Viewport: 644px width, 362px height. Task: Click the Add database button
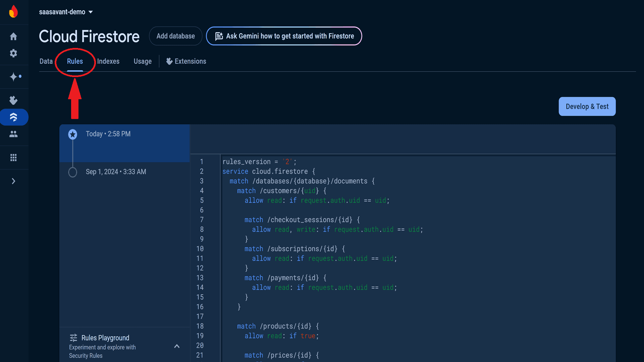point(175,36)
